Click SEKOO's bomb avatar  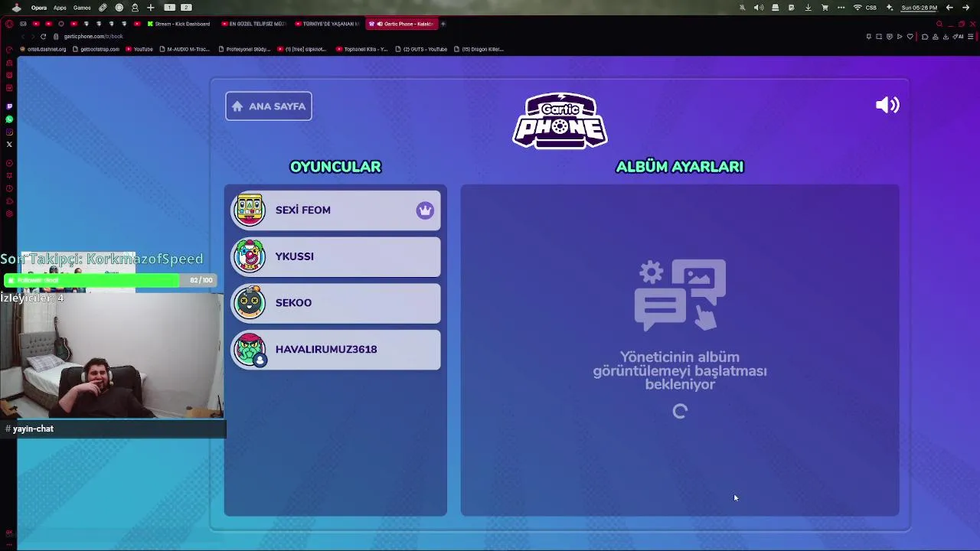coord(250,303)
